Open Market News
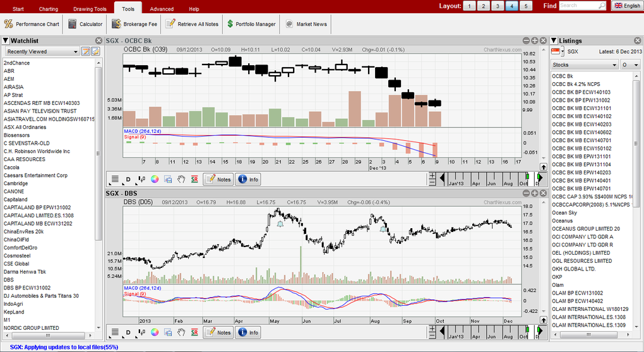Screen dimensions: 644x352 (306, 24)
